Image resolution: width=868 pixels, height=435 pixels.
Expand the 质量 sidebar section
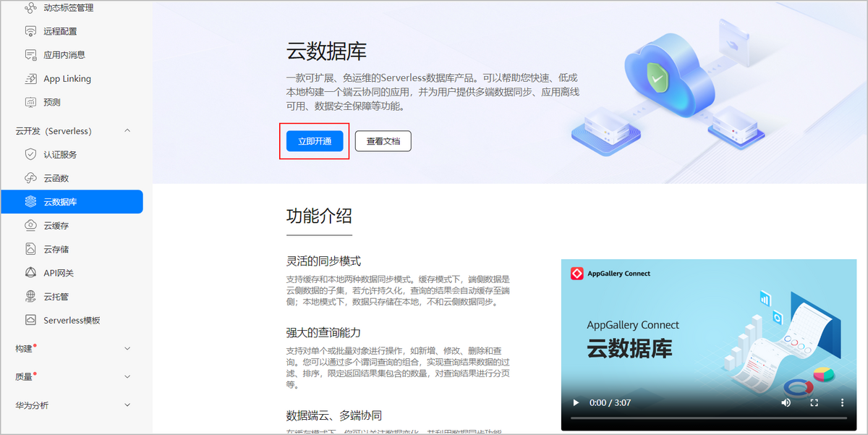point(127,377)
